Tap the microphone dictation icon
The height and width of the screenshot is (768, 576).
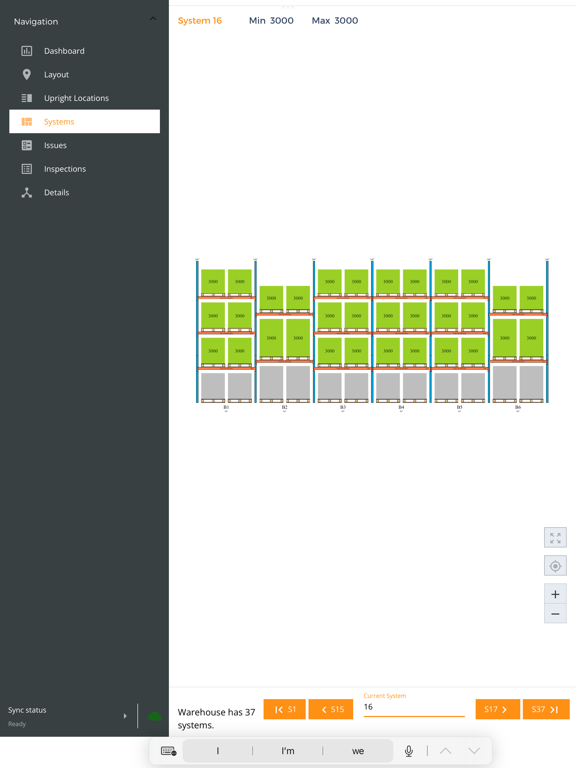[x=409, y=751]
